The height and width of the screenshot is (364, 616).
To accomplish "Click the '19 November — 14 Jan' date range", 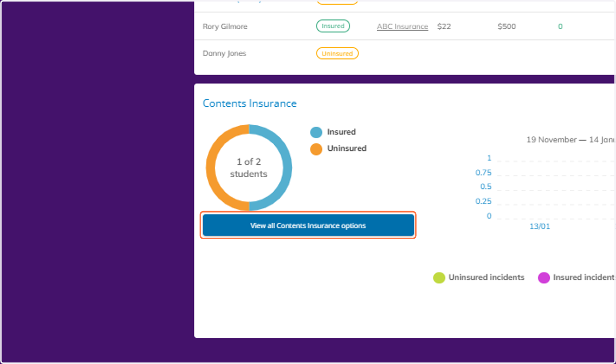I will click(x=571, y=140).
